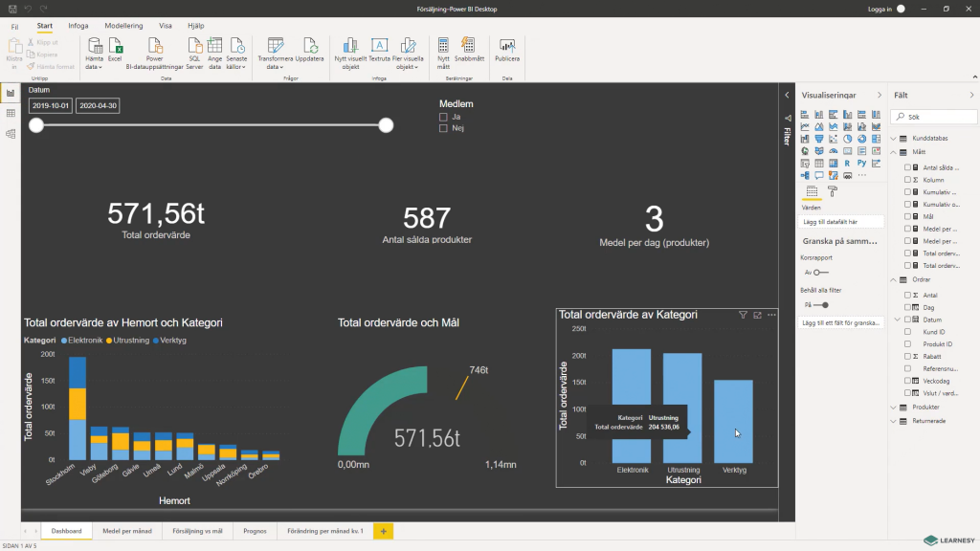Click Publicera to publish the report

click(507, 50)
